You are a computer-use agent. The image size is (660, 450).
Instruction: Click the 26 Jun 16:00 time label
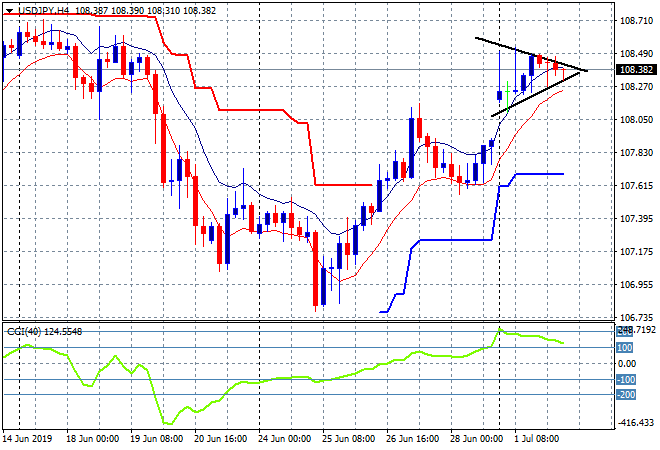412,439
